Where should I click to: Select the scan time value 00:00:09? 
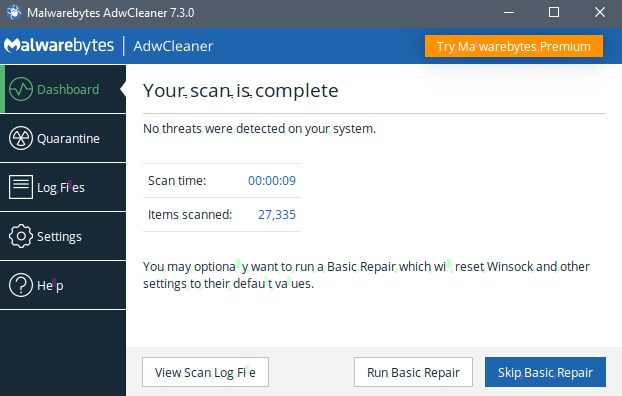[x=272, y=181]
